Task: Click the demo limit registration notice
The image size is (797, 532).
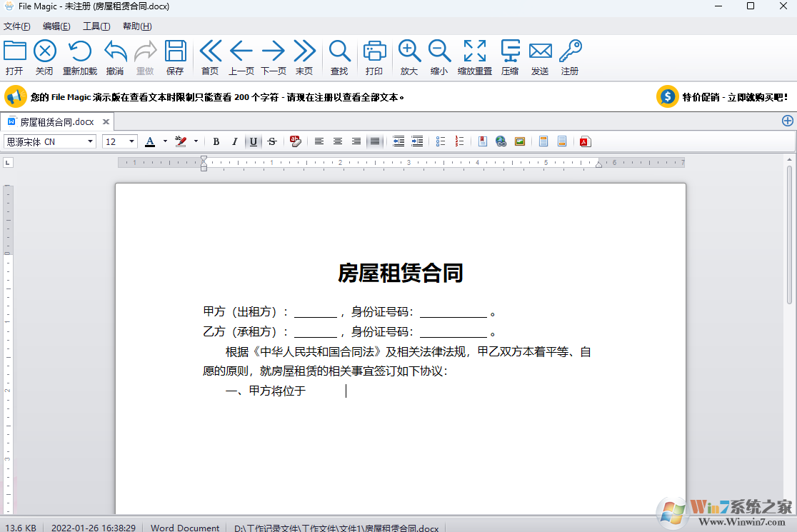Action: 218,97
